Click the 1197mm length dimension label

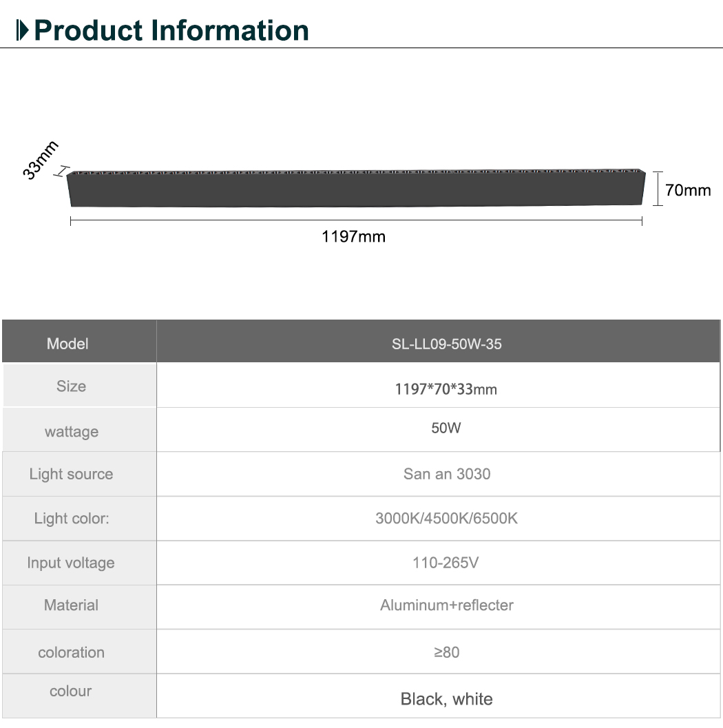354,237
